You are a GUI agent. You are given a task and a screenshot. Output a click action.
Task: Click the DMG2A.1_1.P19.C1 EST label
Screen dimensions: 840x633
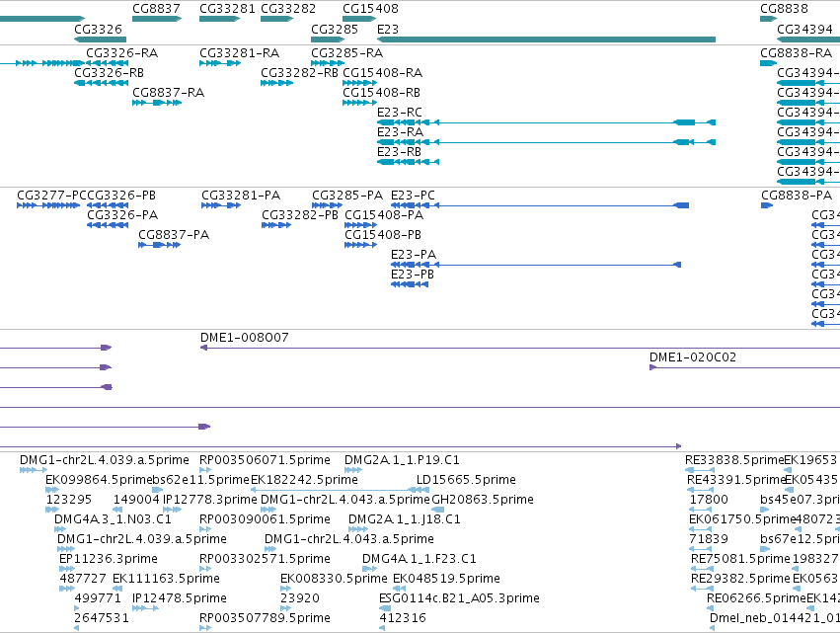402,460
